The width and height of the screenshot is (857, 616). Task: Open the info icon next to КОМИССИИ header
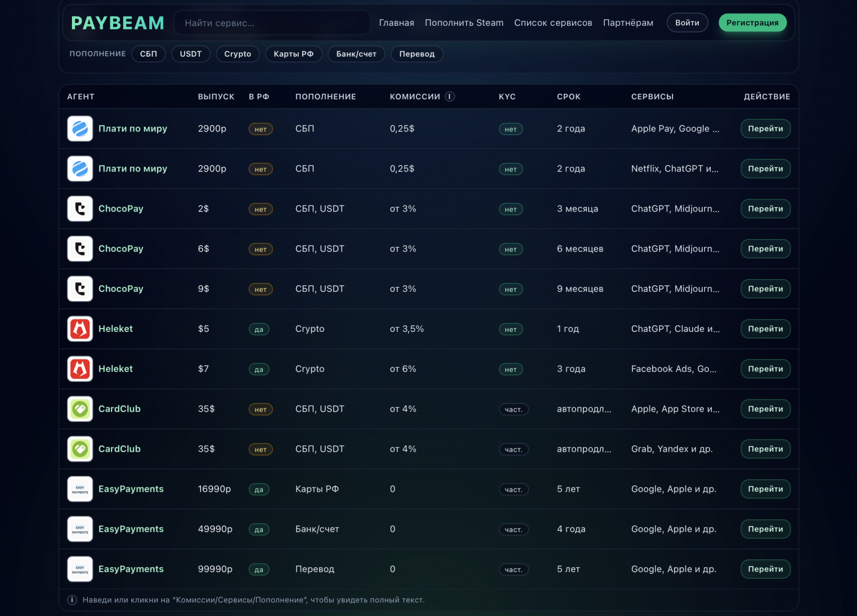(449, 96)
